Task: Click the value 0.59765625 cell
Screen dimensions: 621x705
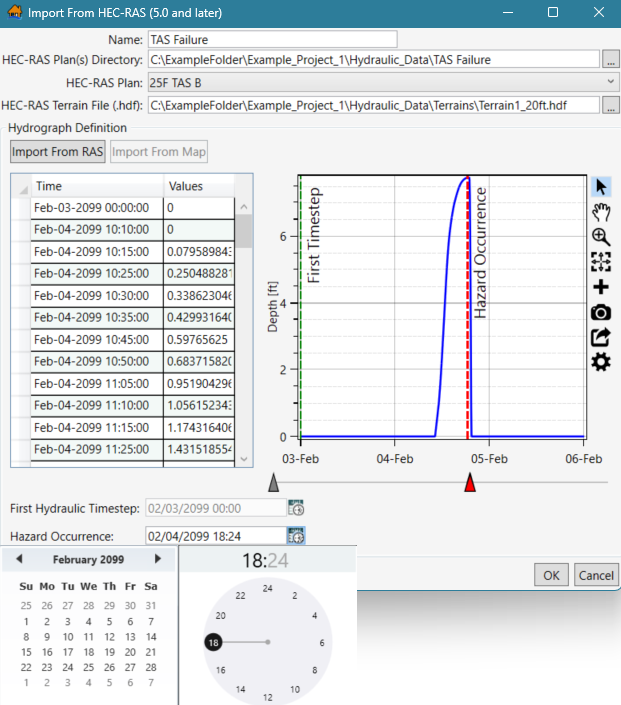Action: click(199, 339)
